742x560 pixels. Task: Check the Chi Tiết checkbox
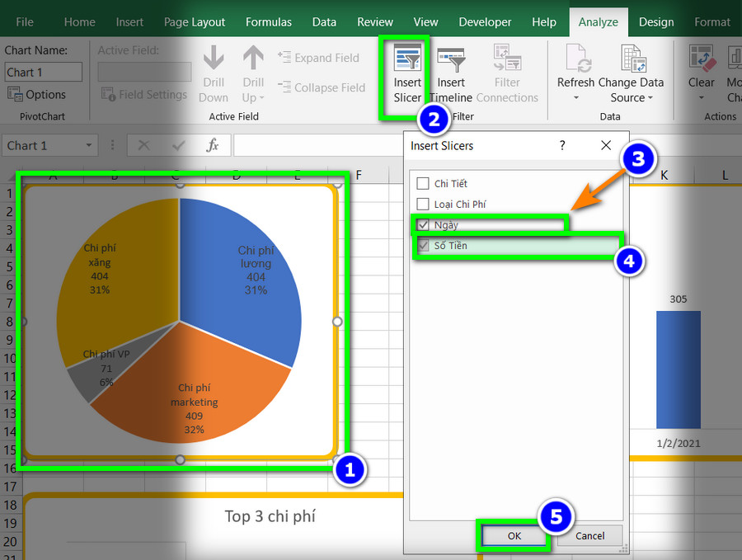423,183
